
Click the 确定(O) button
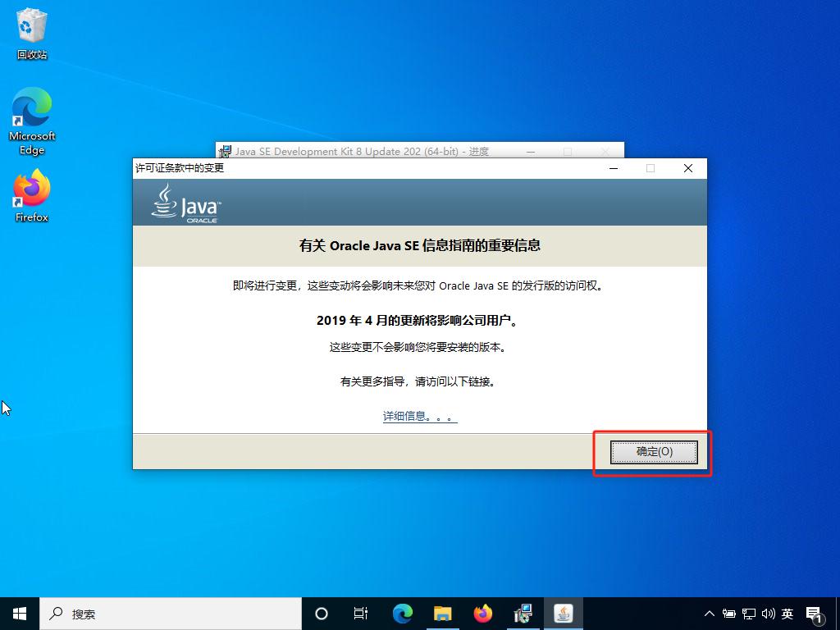pos(654,452)
